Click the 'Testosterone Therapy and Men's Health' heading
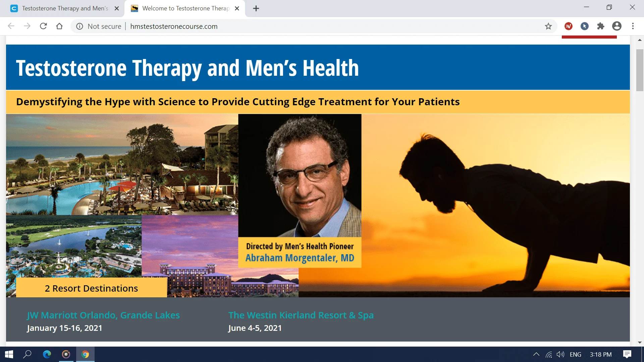Image resolution: width=644 pixels, height=362 pixels. pos(187,68)
